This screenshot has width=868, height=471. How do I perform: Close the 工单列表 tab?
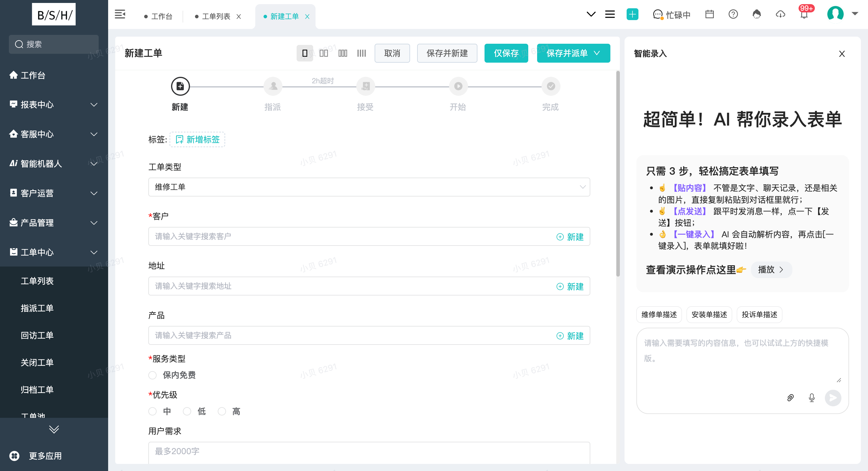(238, 17)
